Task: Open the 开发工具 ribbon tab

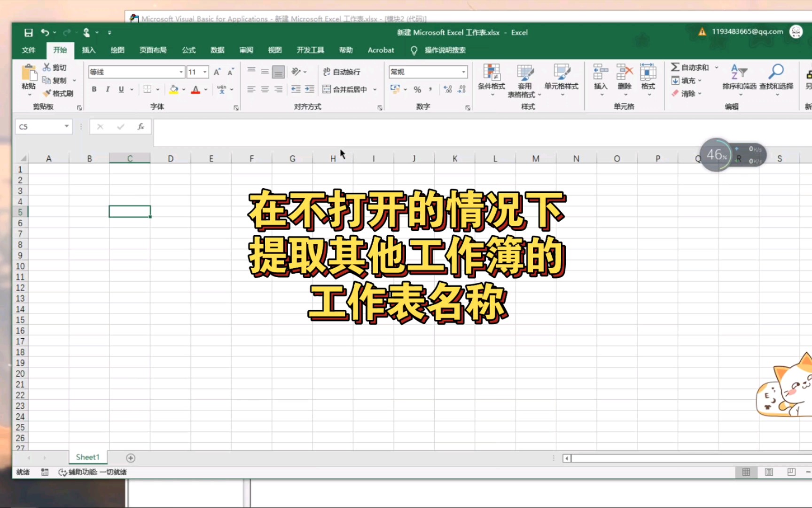Action: [x=310, y=50]
